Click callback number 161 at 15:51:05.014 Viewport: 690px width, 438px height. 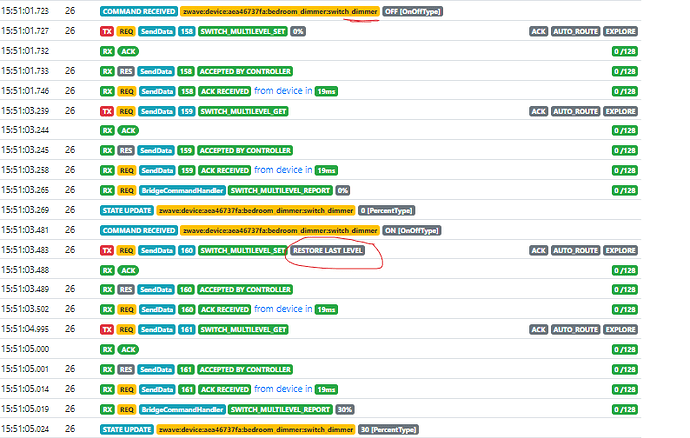click(x=187, y=390)
